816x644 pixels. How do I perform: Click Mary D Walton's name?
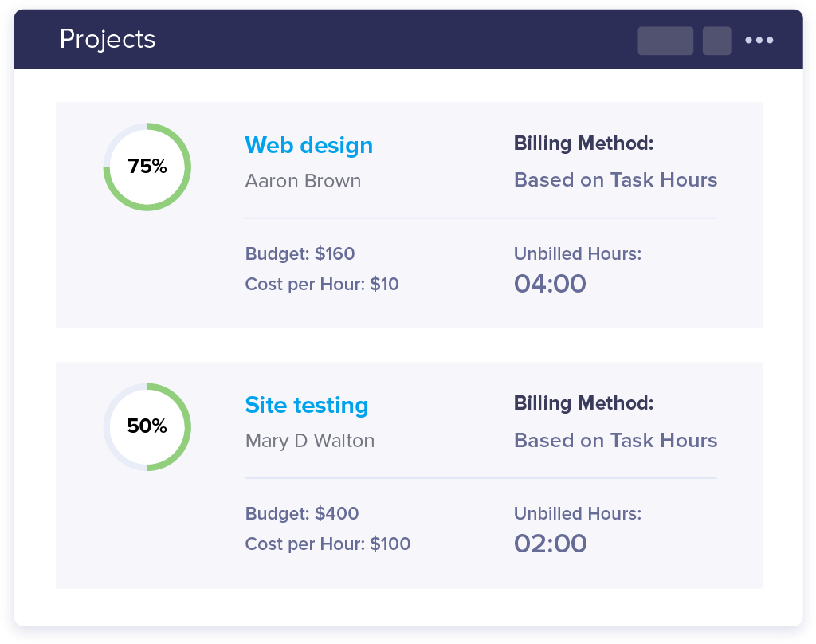click(309, 441)
